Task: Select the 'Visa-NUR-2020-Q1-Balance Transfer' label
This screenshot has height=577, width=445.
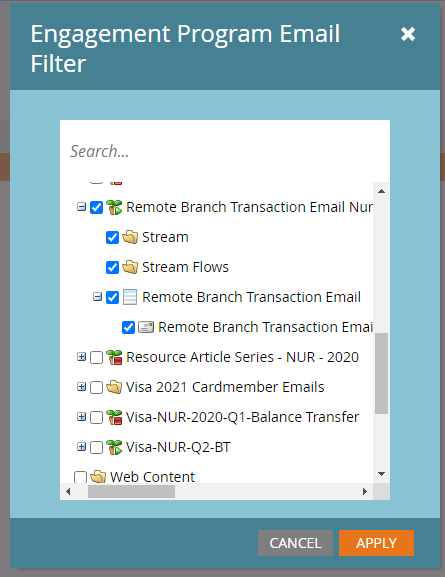Action: (x=242, y=417)
